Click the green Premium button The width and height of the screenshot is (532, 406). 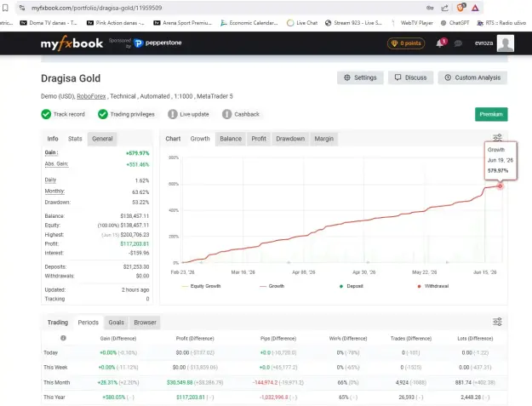pos(491,114)
